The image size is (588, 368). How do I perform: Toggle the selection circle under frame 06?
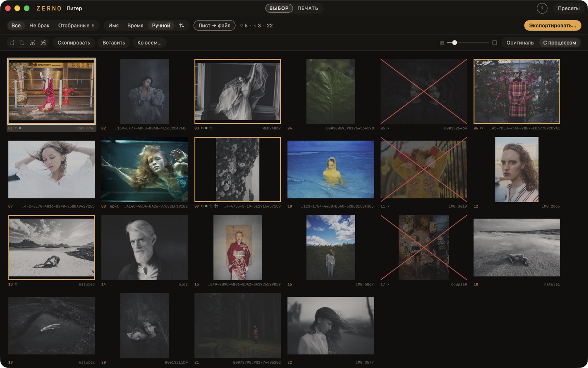coord(482,128)
